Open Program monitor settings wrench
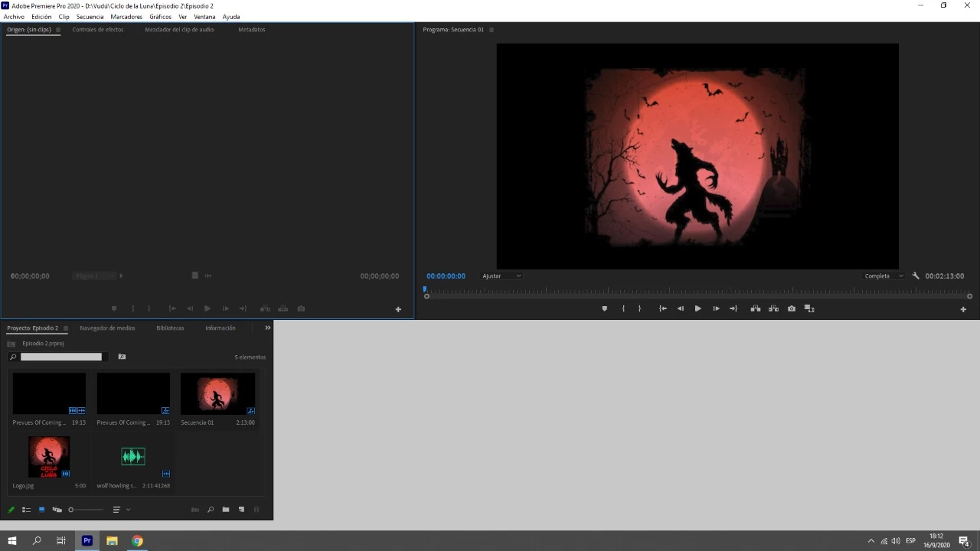 [916, 275]
